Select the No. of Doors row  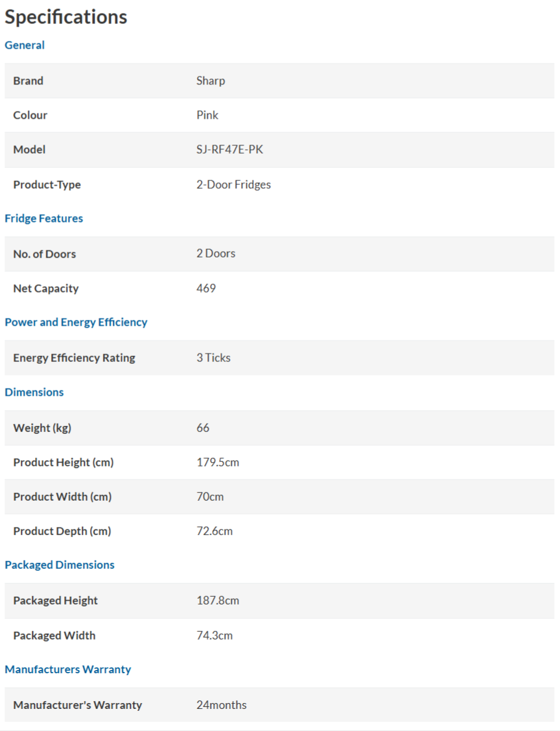[279, 254]
